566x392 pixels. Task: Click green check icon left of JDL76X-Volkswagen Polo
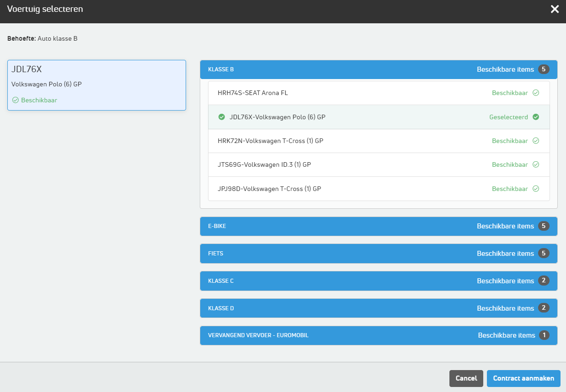point(222,117)
